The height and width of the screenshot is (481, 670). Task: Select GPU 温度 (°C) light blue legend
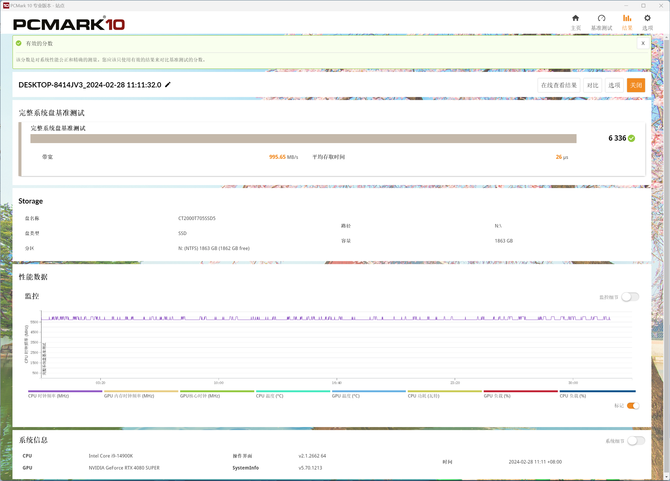[x=369, y=394]
